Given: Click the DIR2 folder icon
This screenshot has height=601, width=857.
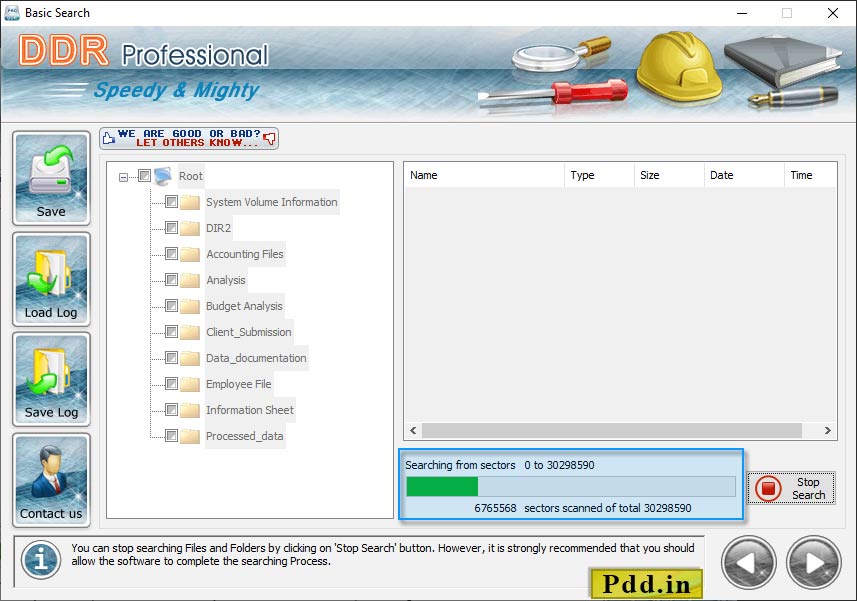Looking at the screenshot, I should click(x=190, y=228).
